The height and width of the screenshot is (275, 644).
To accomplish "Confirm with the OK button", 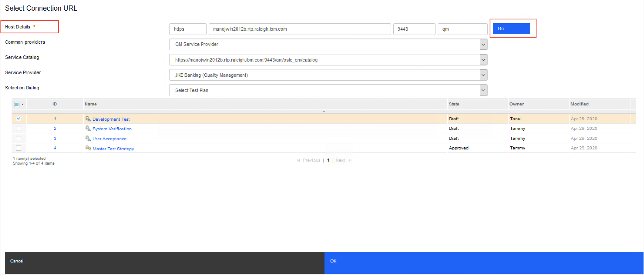I will click(x=484, y=262).
